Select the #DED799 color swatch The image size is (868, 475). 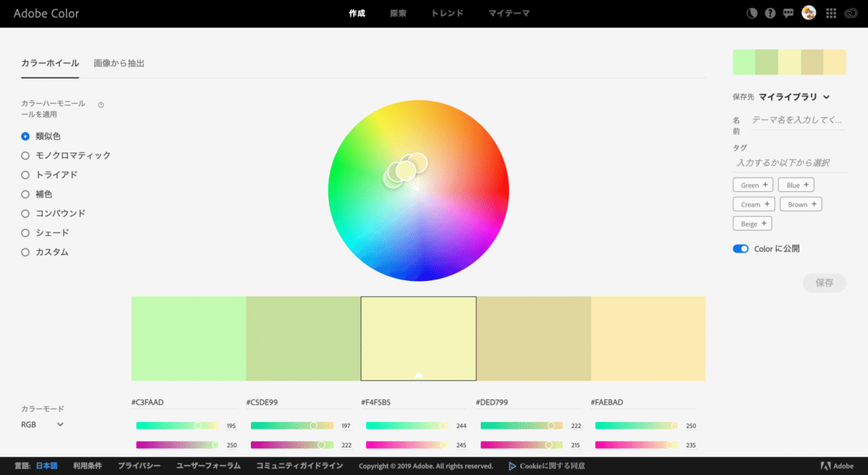[x=534, y=339]
